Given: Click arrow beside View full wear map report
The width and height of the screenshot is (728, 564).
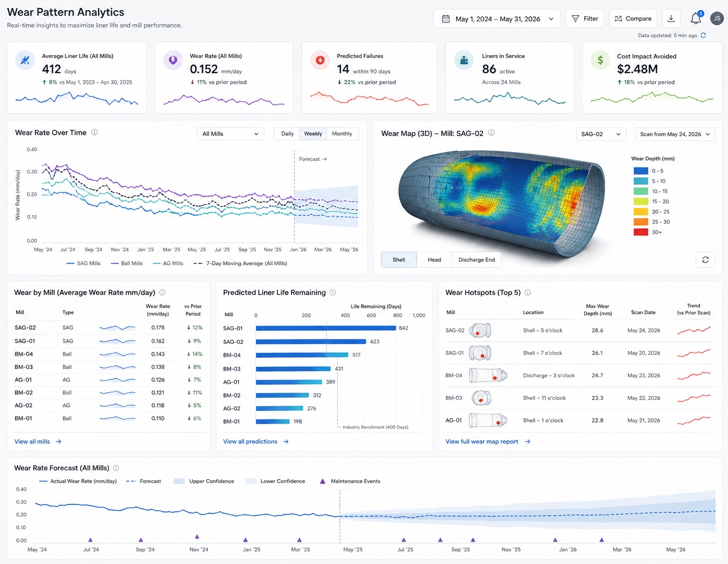Looking at the screenshot, I should tap(527, 442).
